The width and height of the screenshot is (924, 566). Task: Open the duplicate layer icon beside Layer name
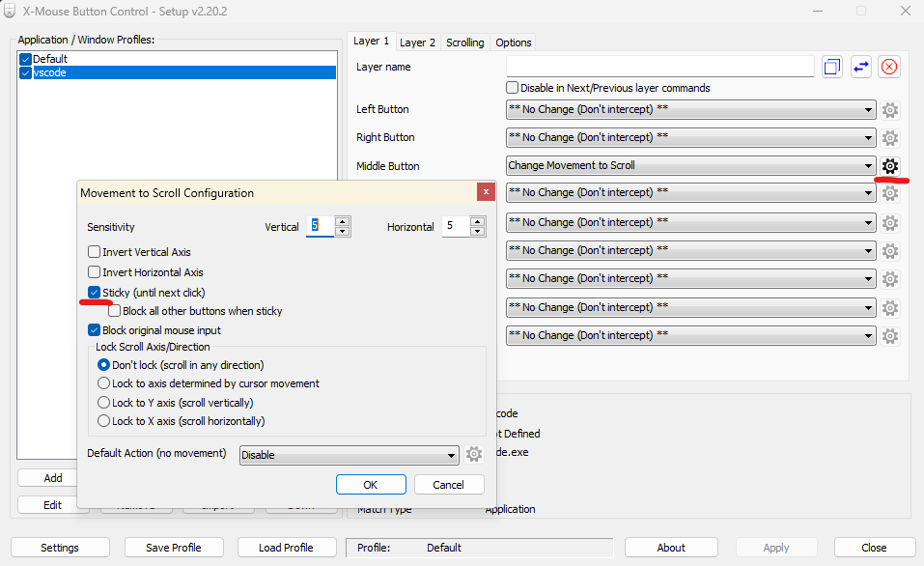click(831, 66)
